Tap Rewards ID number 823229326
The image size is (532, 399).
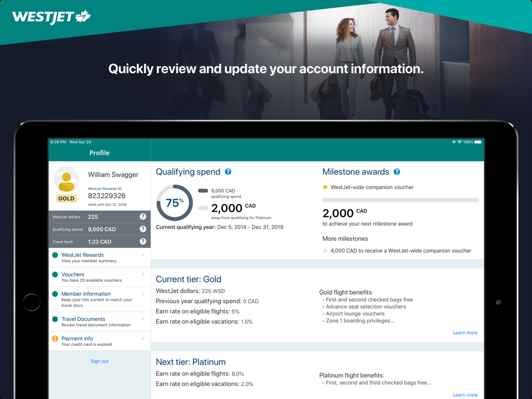click(106, 196)
